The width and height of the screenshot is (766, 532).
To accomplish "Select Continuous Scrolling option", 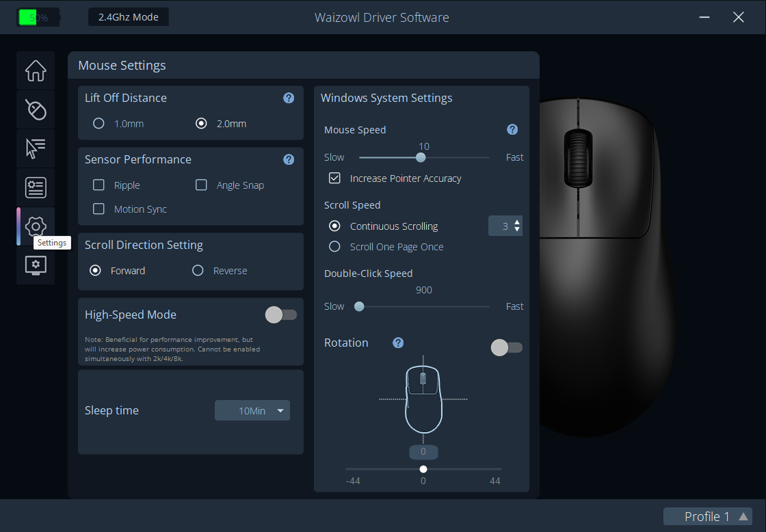I will 334,226.
